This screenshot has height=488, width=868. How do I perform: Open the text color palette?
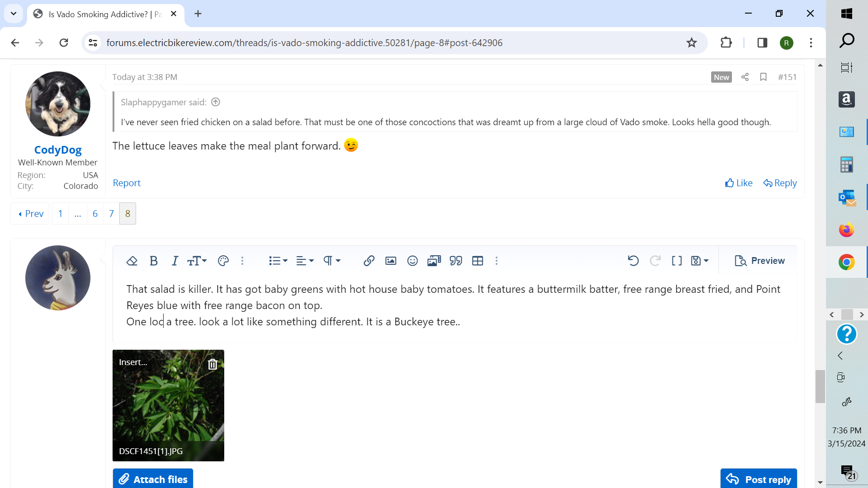(x=223, y=261)
